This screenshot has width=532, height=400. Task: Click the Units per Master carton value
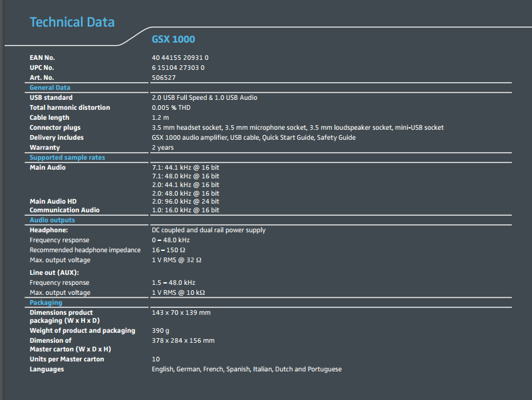(156, 359)
